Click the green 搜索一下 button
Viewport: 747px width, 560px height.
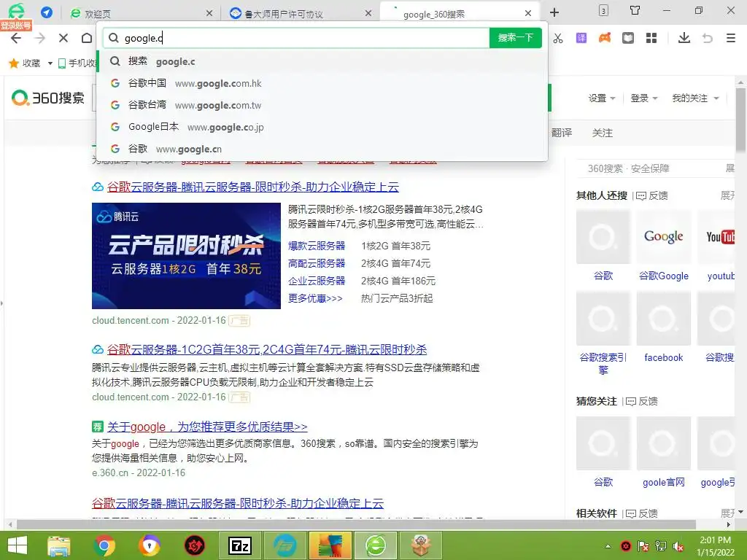click(516, 38)
